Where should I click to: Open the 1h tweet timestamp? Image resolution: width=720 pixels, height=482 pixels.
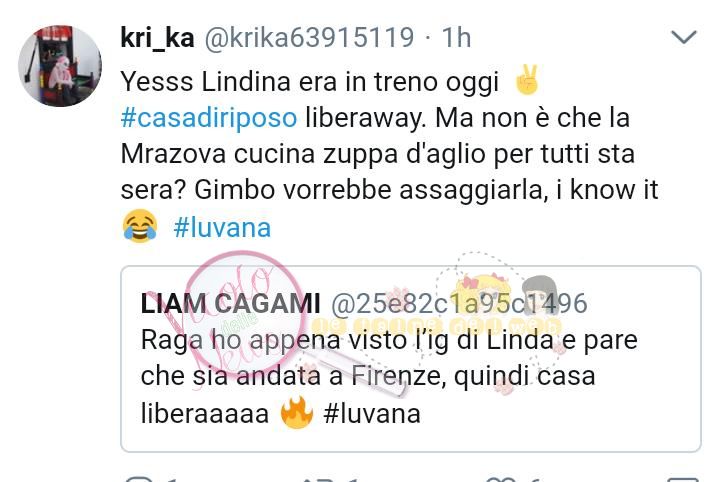point(456,37)
